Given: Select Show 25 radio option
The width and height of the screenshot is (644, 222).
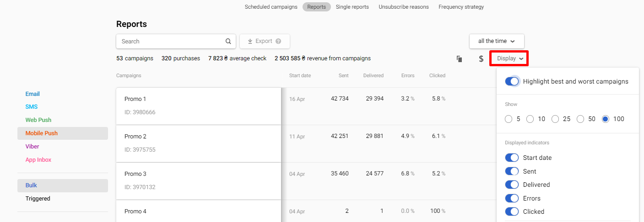Looking at the screenshot, I should pos(555,119).
